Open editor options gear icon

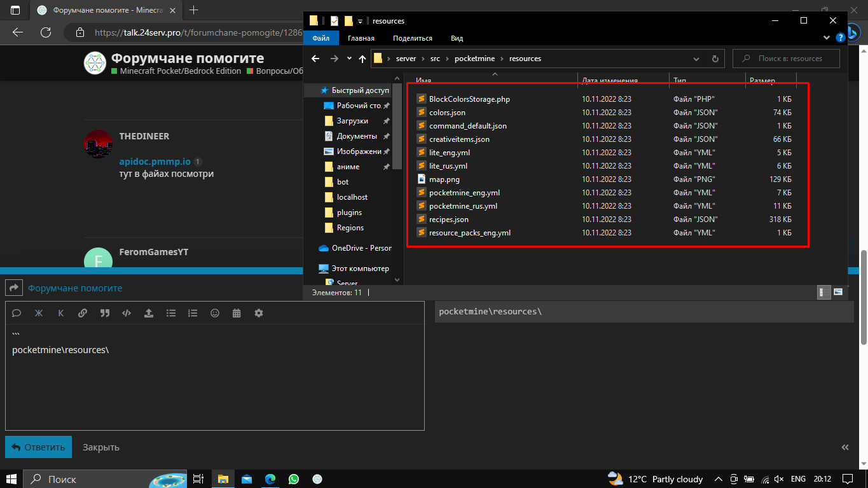click(259, 313)
